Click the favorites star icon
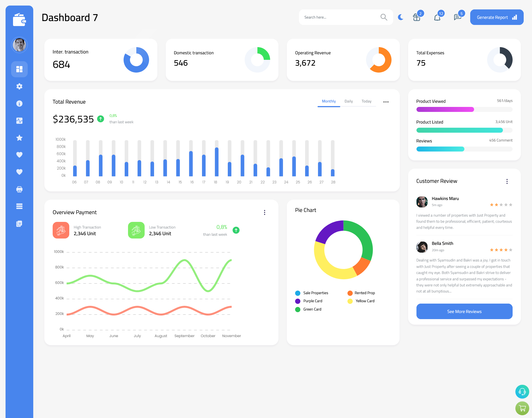Viewport: 532px width, 418px height. pos(19,138)
